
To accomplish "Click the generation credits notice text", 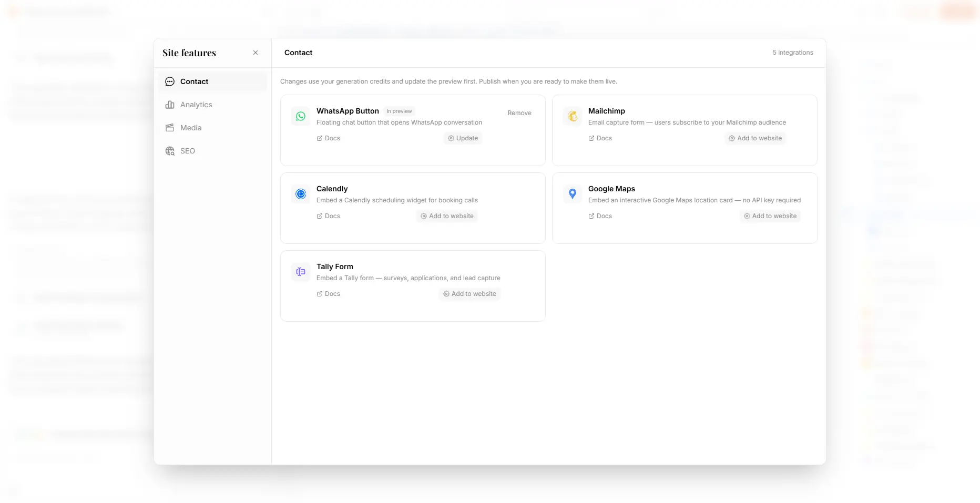I will point(448,81).
